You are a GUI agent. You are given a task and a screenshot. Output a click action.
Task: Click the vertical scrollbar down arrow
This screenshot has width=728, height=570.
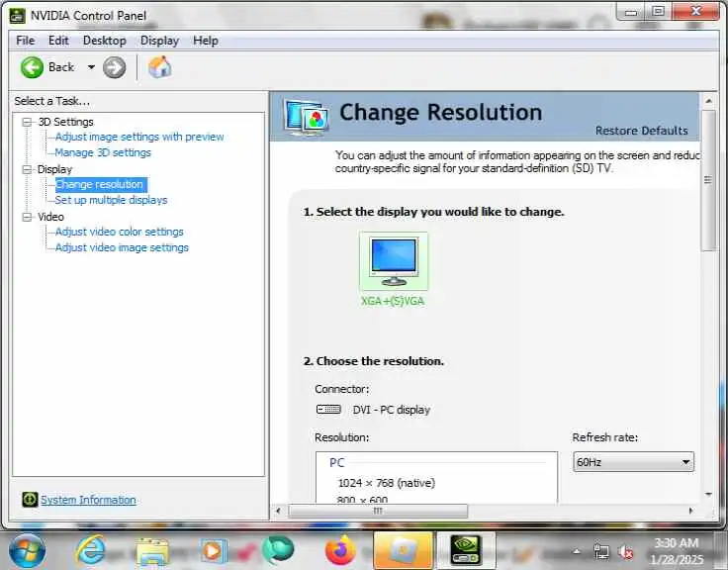point(708,494)
